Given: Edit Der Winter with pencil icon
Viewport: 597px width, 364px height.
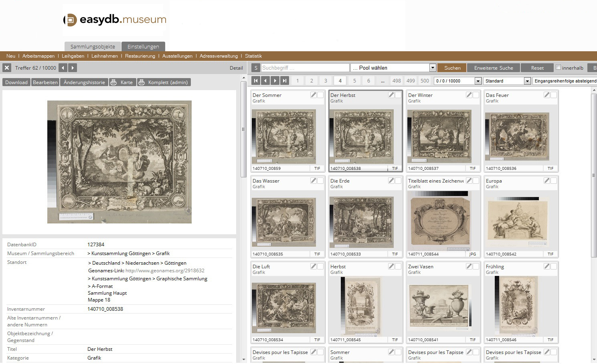Looking at the screenshot, I should [x=469, y=95].
